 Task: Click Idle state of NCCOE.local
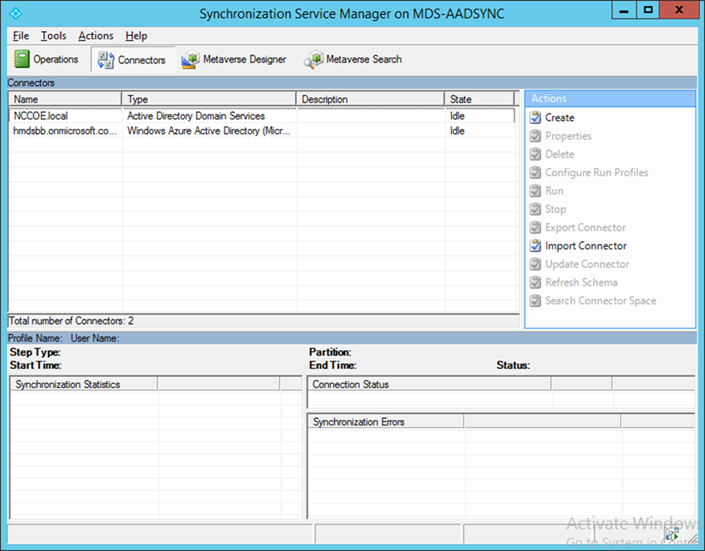click(x=457, y=116)
